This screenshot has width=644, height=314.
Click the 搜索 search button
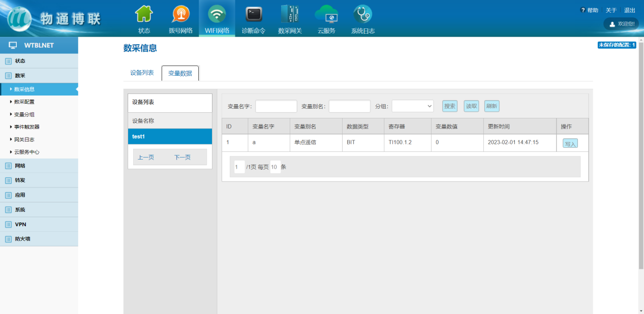pyautogui.click(x=449, y=106)
